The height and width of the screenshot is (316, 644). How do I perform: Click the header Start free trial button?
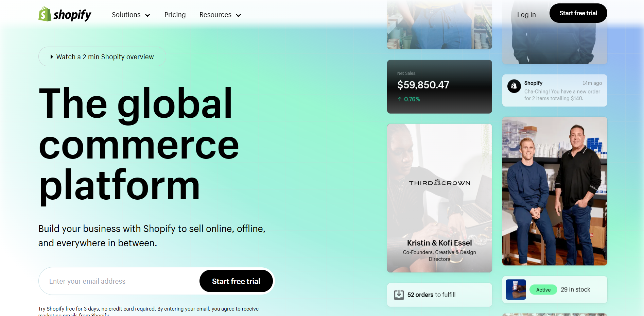[578, 13]
